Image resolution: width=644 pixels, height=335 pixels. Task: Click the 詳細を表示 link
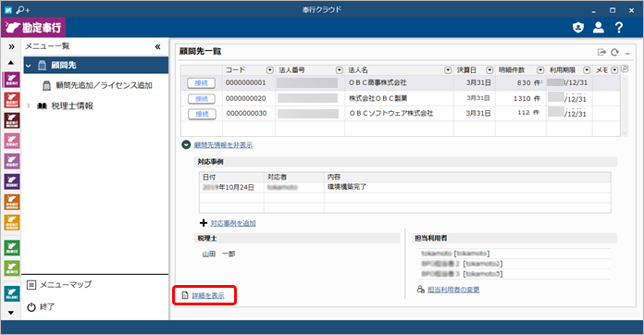208,295
